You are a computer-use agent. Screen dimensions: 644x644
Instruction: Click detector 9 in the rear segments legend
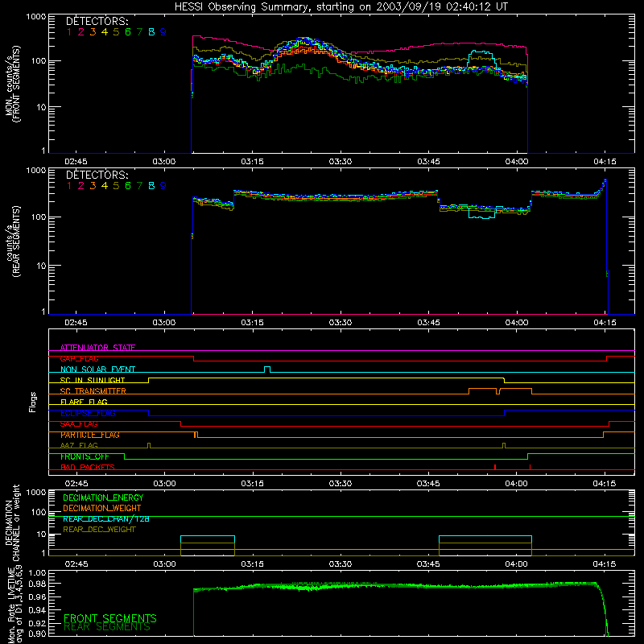pyautogui.click(x=163, y=186)
